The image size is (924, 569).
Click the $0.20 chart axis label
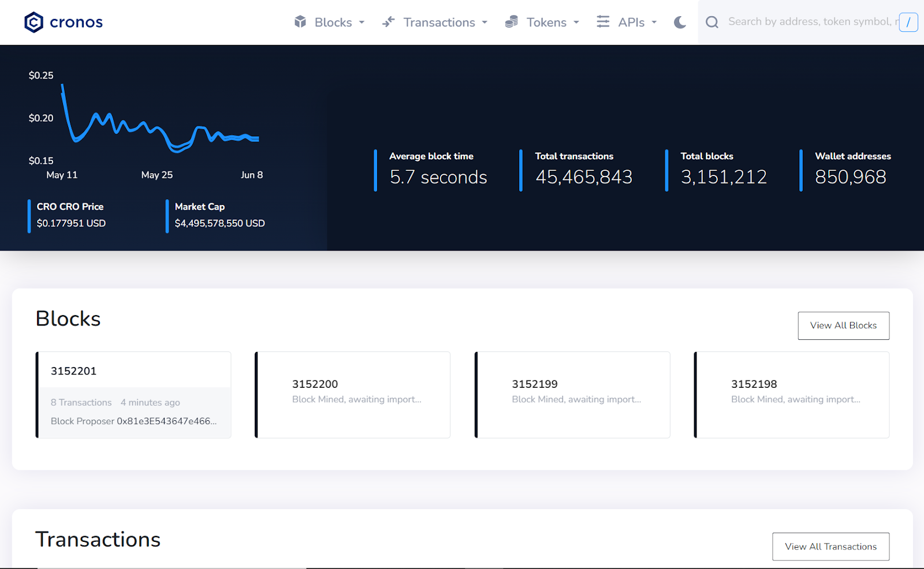pos(41,118)
